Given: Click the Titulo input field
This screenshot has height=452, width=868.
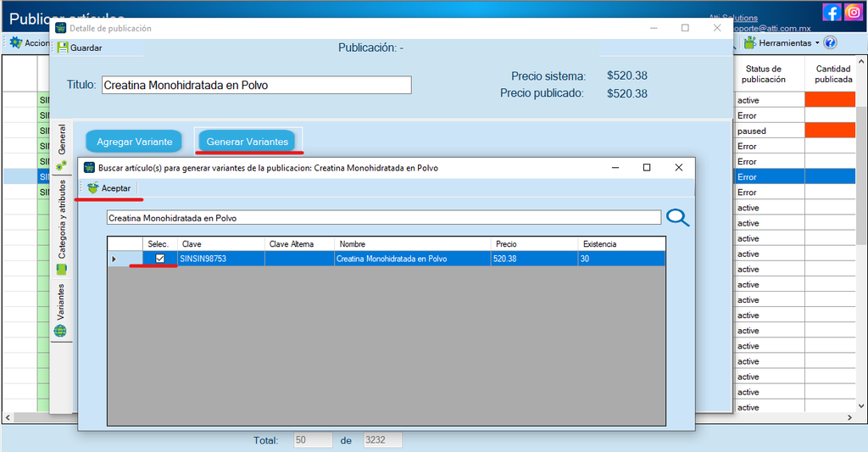Looking at the screenshot, I should click(256, 85).
